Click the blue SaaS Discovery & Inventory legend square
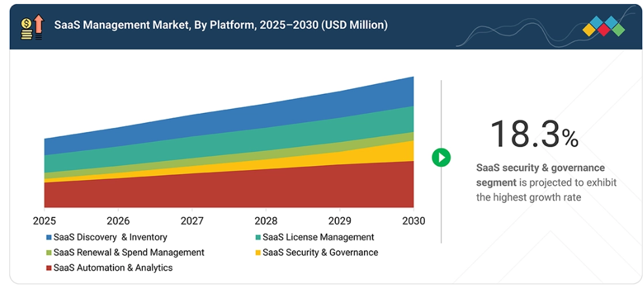644x287 pixels. click(x=49, y=237)
